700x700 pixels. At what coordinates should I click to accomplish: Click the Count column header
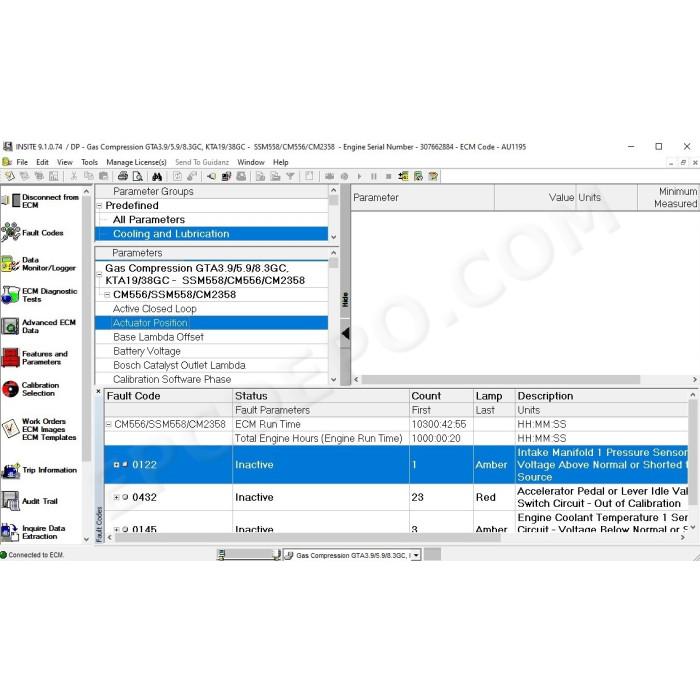coord(442,396)
